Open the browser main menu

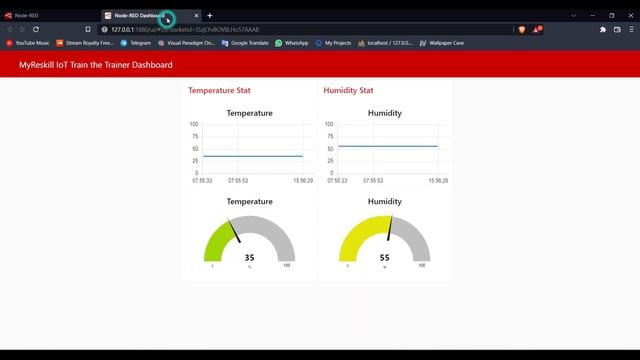pyautogui.click(x=631, y=29)
